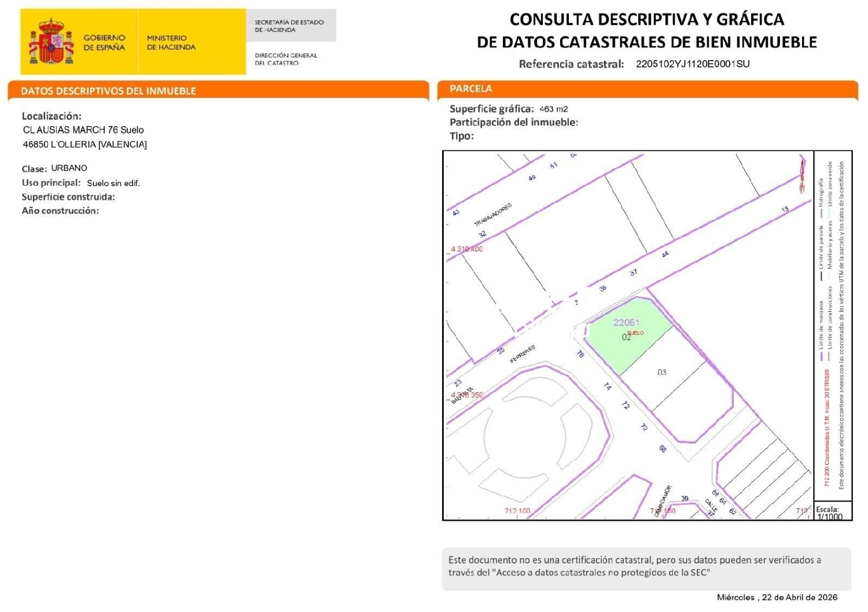The image size is (868, 612).
Task: Click the Superficie gráfica value 463 m2
Action: point(553,109)
